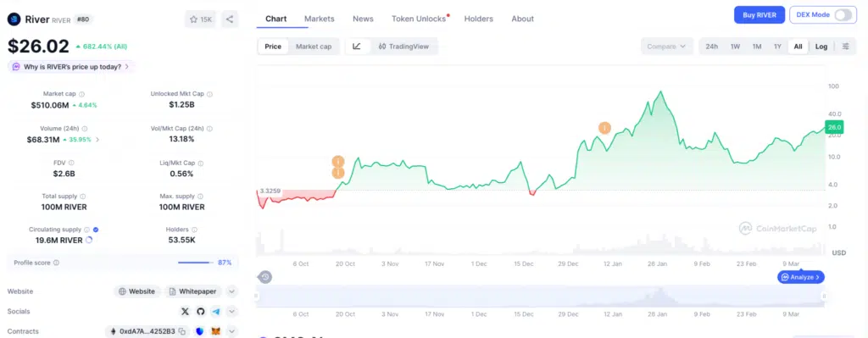Viewport: 868px width, 338px height.
Task: Expand more Socials chevron
Action: pyautogui.click(x=232, y=312)
